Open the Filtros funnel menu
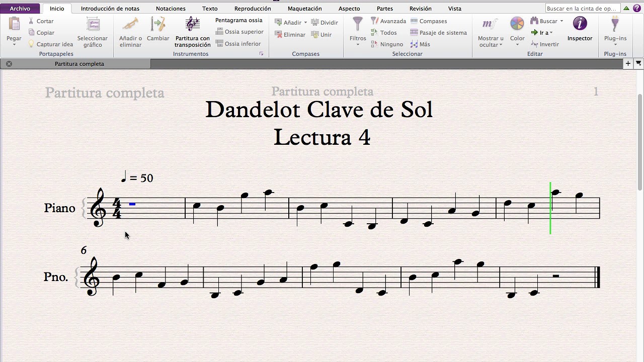 pyautogui.click(x=358, y=31)
